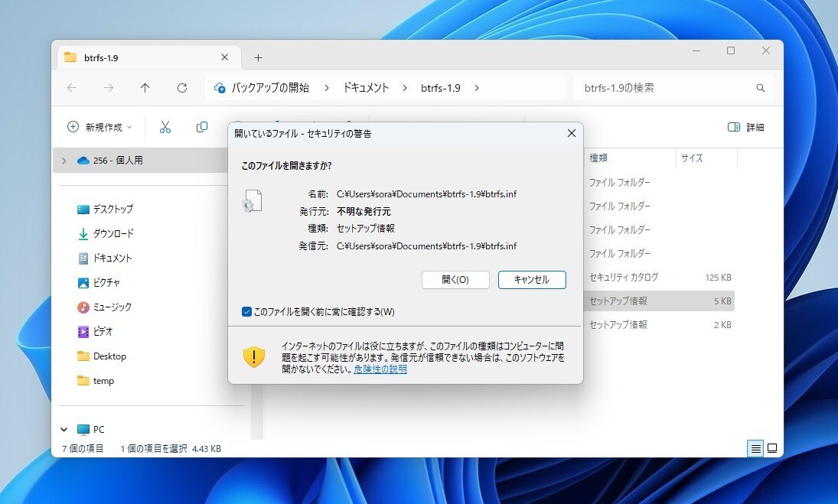
Task: Cancel the security warning dialog
Action: [532, 280]
